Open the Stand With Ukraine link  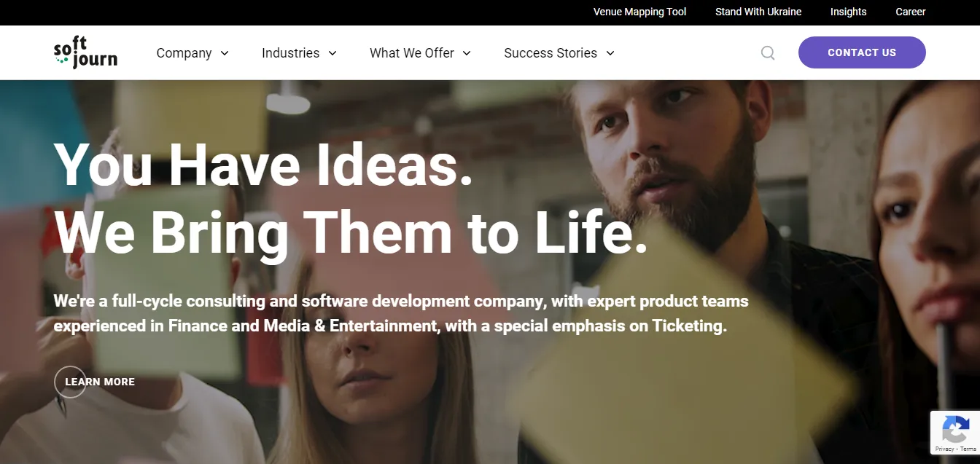758,12
